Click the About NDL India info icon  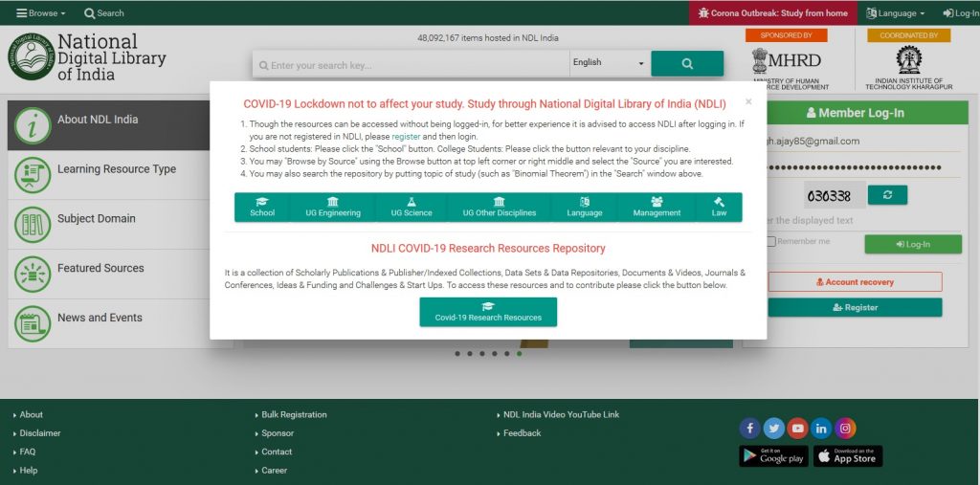click(x=32, y=125)
